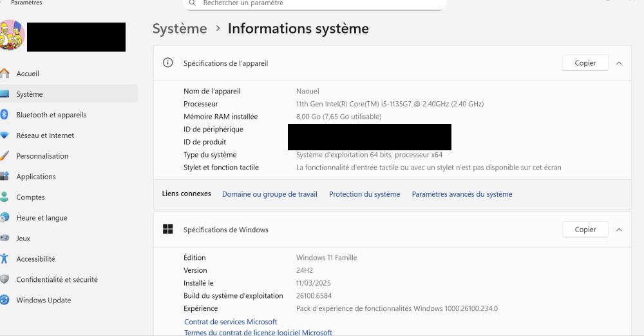Viewport: 644px width, 336px height.
Task: Open the Personnalisation paintbrush icon
Action: tap(5, 156)
